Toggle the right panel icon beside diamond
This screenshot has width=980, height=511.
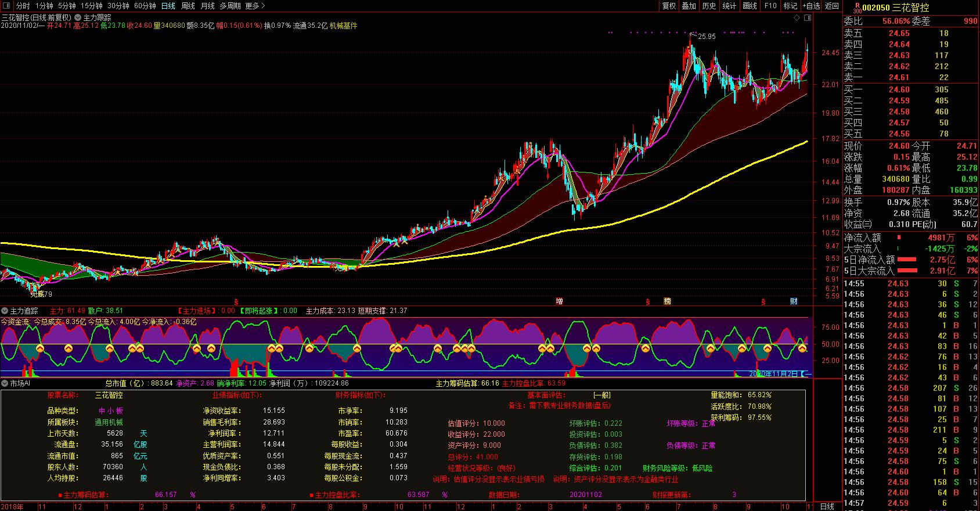[x=809, y=18]
